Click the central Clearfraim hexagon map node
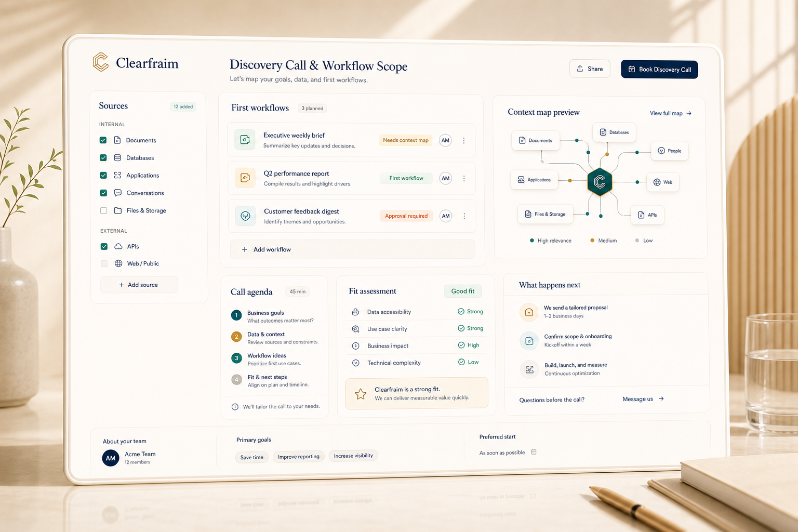The image size is (798, 532). click(600, 182)
